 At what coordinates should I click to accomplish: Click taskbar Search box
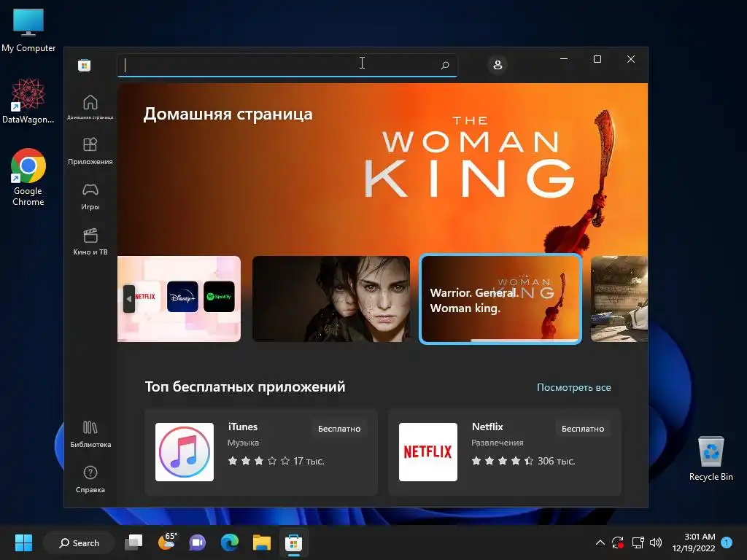click(79, 542)
